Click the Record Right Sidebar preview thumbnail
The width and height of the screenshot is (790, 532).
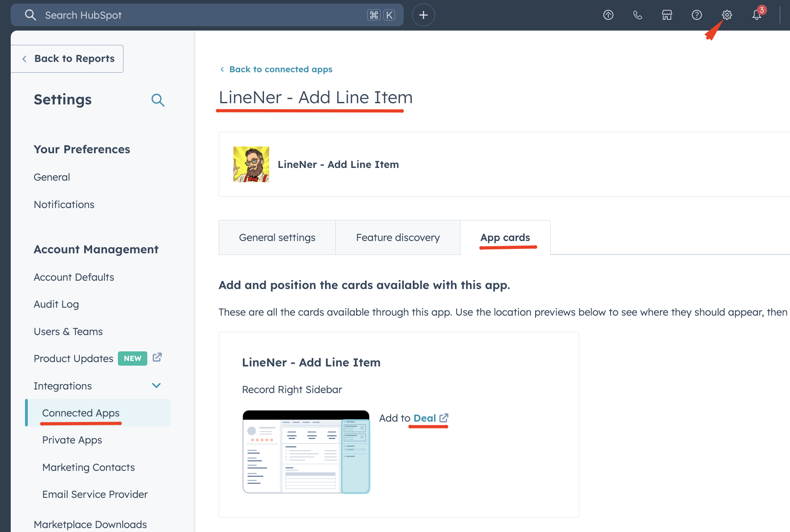(306, 452)
